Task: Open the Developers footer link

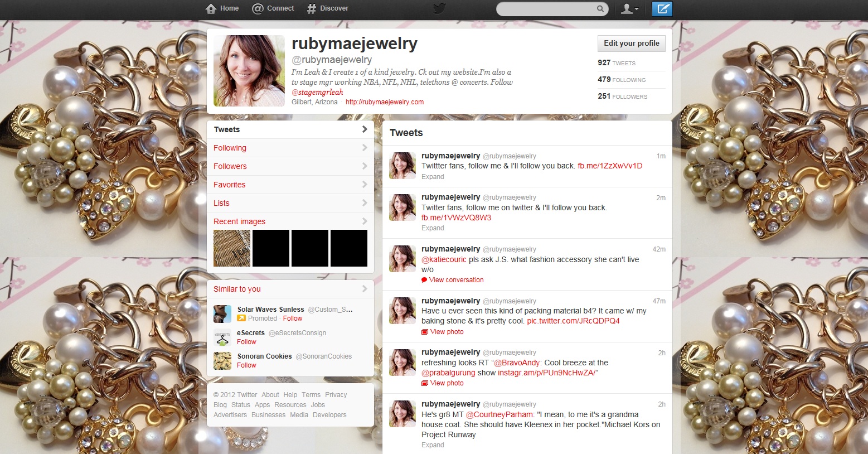Action: tap(329, 415)
